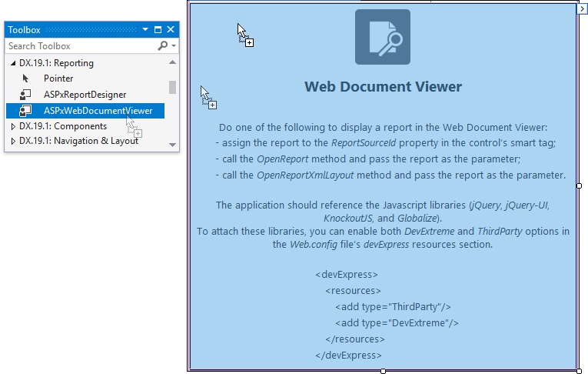Viewport: 588px width, 374px height.
Task: Click the opening <resources> tag line
Action: point(353,291)
